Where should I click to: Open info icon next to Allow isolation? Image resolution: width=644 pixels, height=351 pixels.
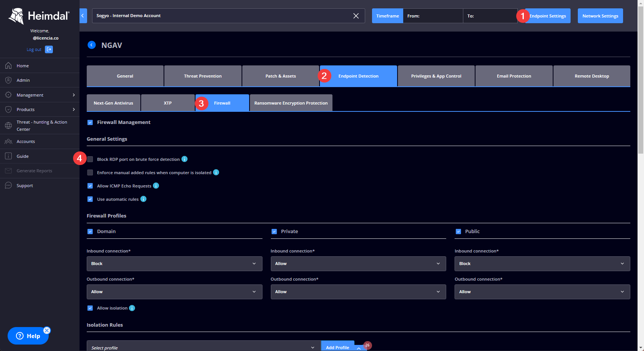[132, 308]
